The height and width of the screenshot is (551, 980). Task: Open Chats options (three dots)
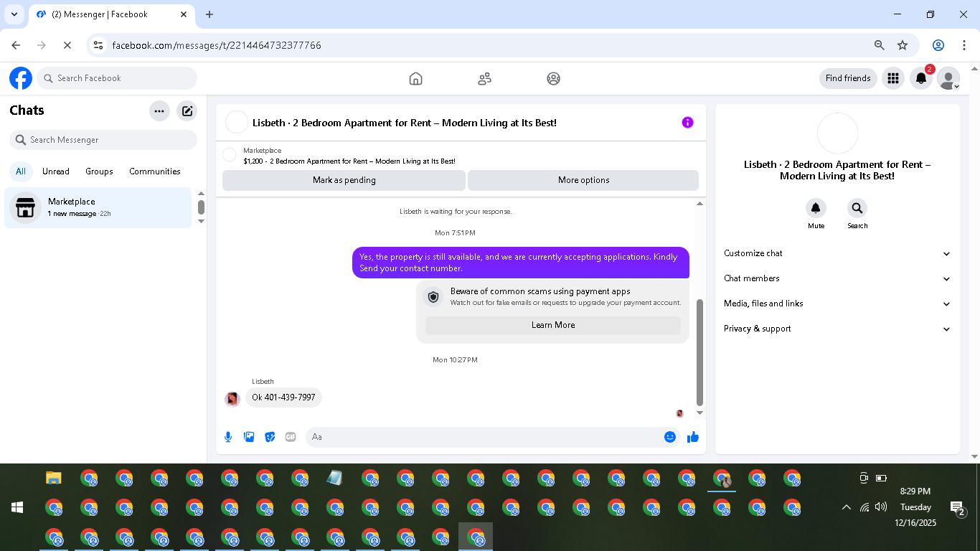click(x=159, y=111)
